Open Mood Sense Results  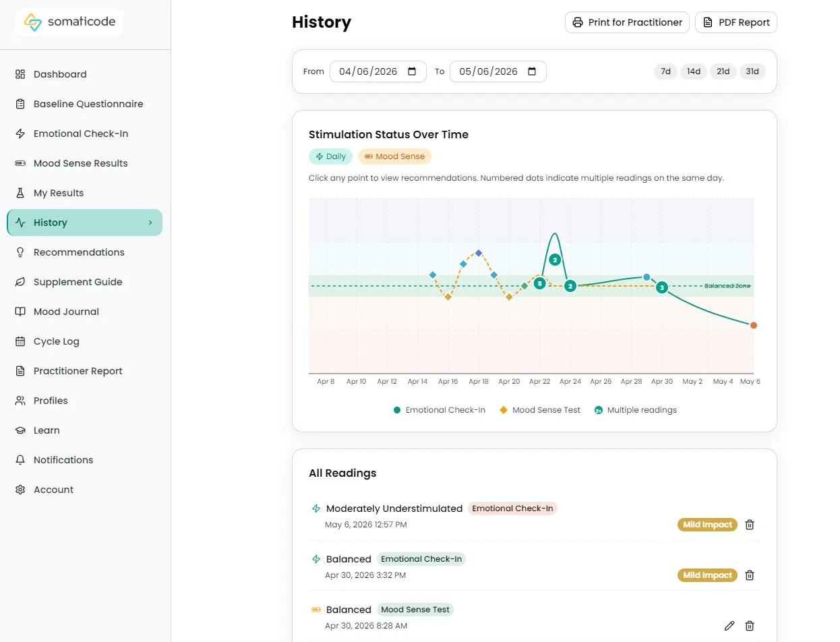[84, 163]
